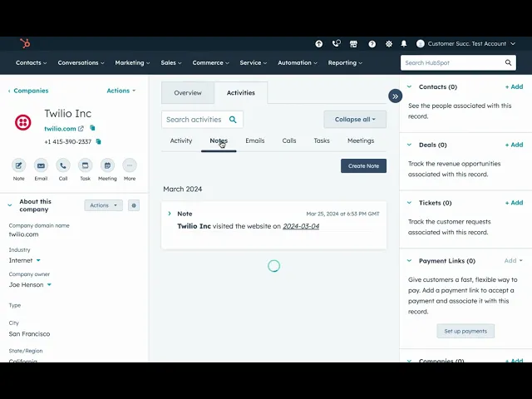
Task: Open the marketplace store icon
Action: point(353,44)
